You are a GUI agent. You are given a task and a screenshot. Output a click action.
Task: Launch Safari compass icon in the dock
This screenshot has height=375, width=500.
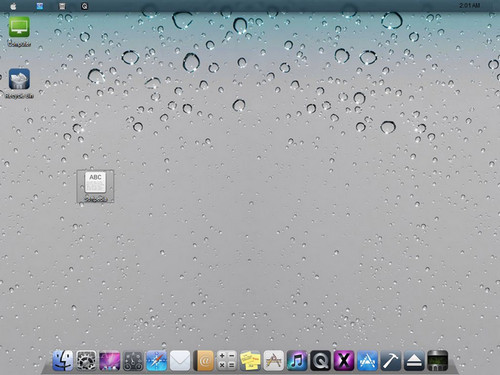(x=157, y=360)
